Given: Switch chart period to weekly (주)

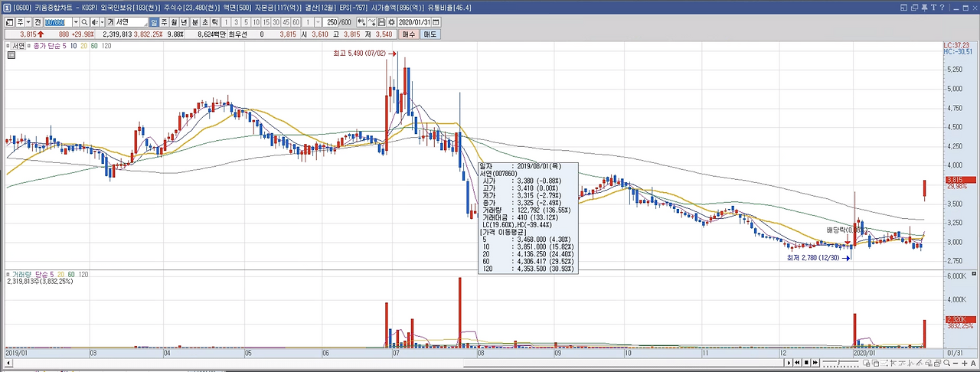Looking at the screenshot, I should [x=164, y=22].
